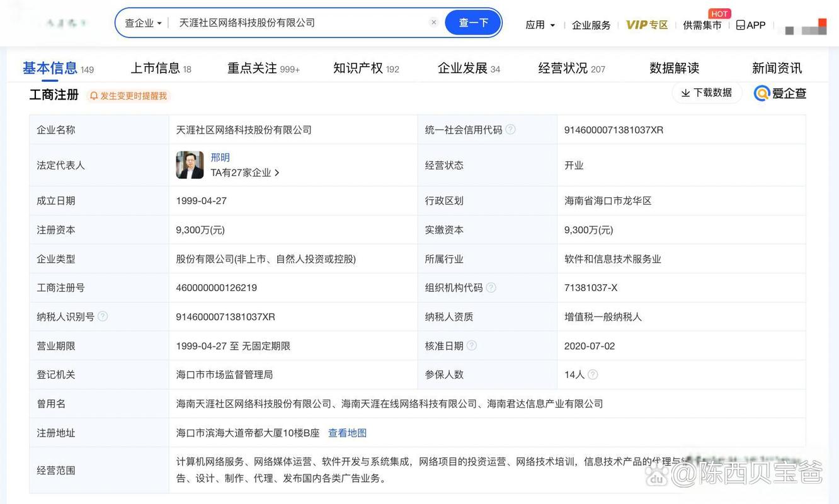Click help icon next to 组织机构代码
Screen dimensions: 839x504
(x=491, y=287)
